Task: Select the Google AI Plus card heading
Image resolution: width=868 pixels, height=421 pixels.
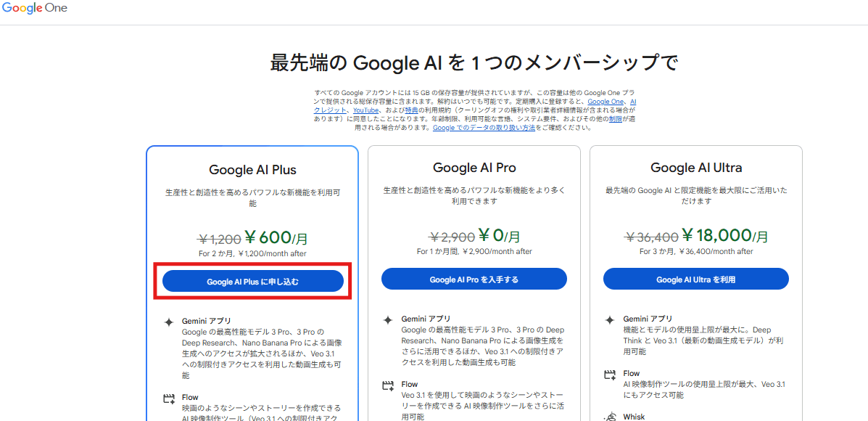Action: [252, 171]
